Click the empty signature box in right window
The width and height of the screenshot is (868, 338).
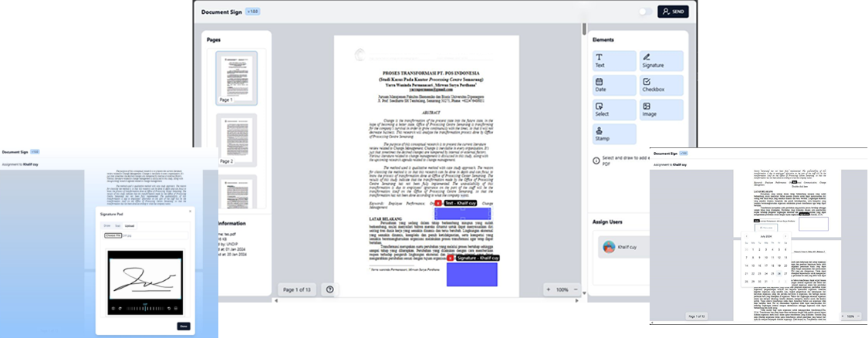pos(813,223)
